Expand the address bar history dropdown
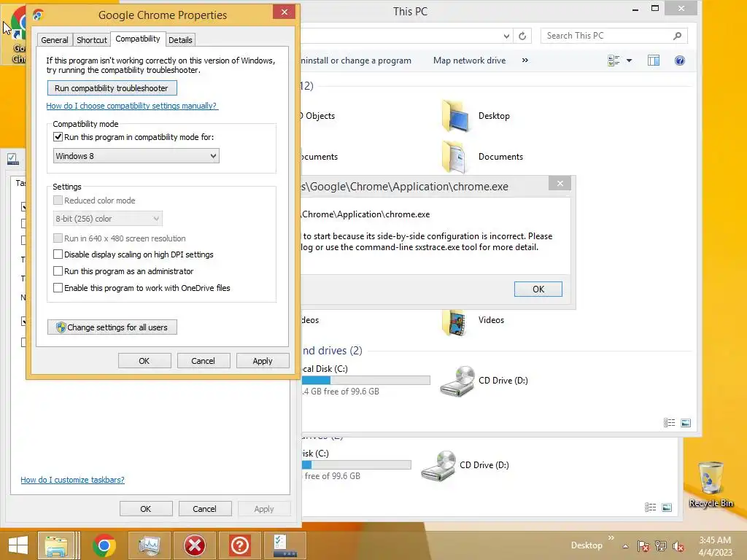 click(x=506, y=36)
